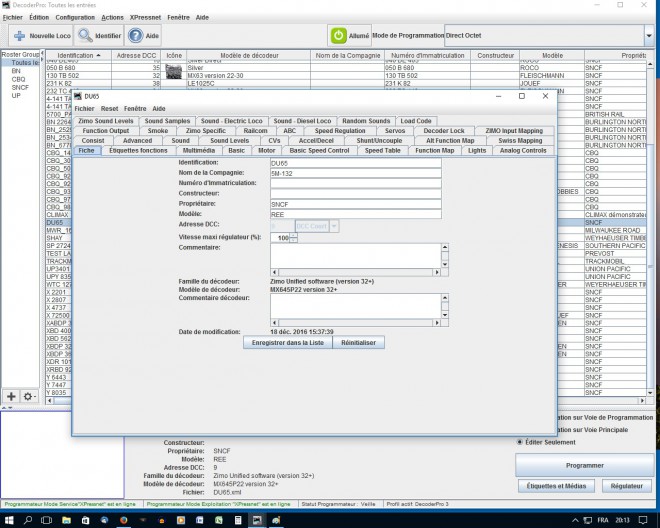This screenshot has width=660, height=528.
Task: Switch to the CVs tab
Action: [x=274, y=141]
